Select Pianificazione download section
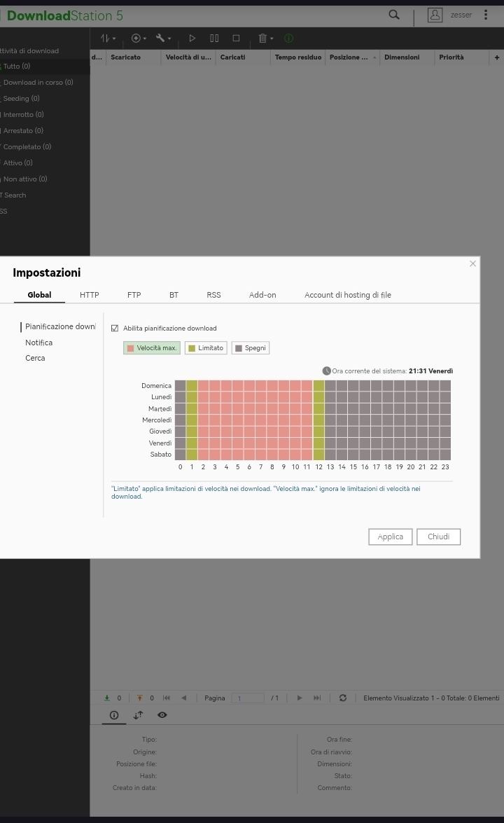 59,326
